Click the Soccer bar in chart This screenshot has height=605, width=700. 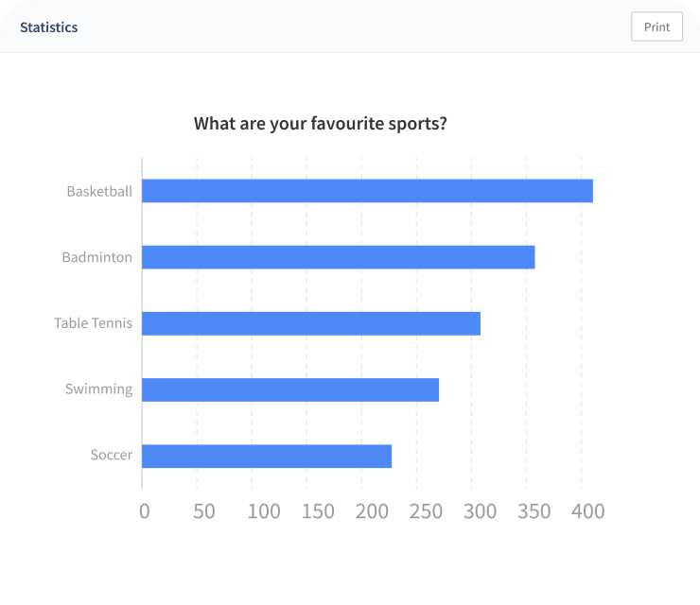point(267,456)
